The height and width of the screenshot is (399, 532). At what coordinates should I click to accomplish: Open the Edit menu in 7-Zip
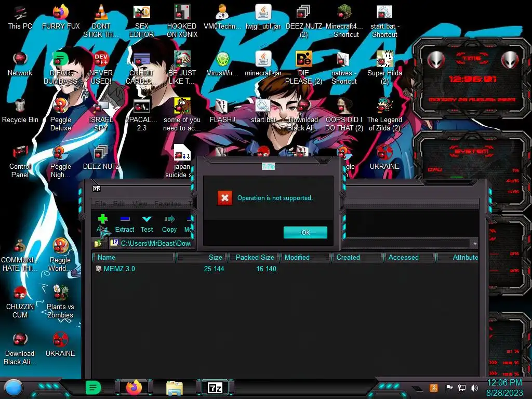119,204
